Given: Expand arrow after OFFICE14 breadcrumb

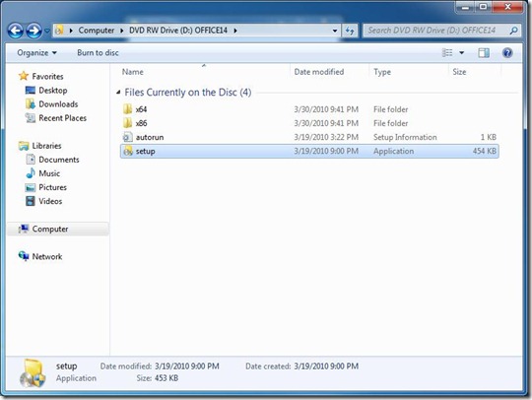Looking at the screenshot, I should [x=235, y=31].
